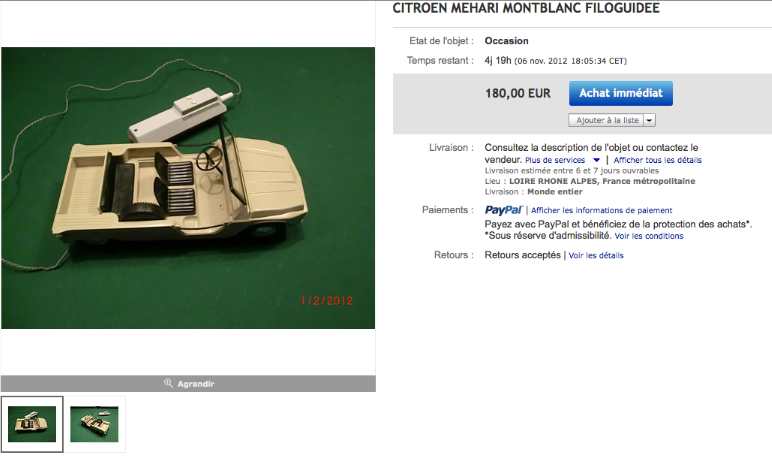Select the first thumbnail of the Mehari
Screen dimensions: 772x461
[x=32, y=424]
